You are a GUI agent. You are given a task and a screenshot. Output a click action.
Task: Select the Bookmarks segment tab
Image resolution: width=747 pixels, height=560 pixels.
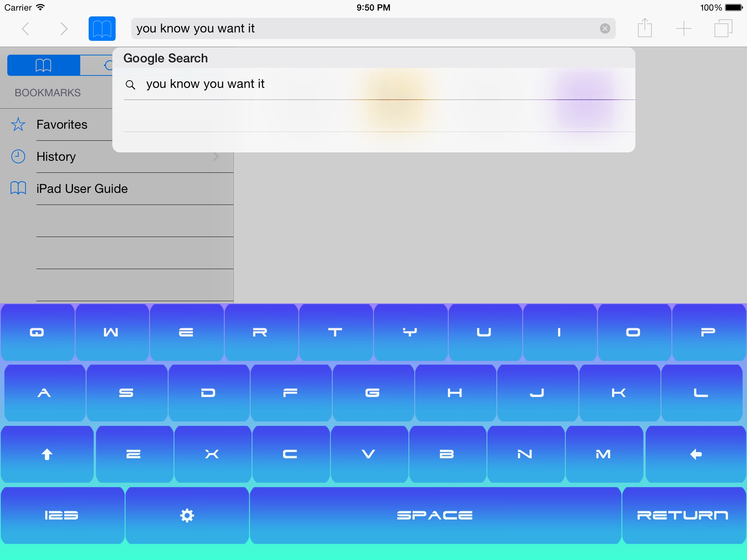tap(44, 65)
